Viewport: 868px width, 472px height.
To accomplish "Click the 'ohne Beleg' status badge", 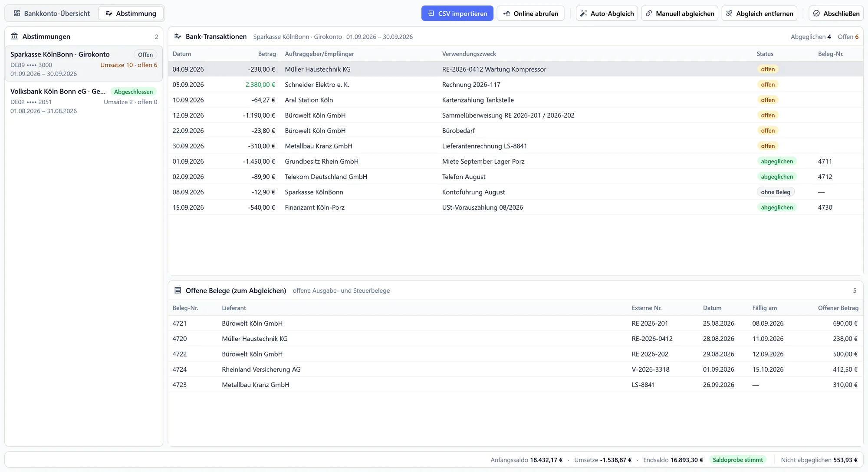I will tap(775, 192).
